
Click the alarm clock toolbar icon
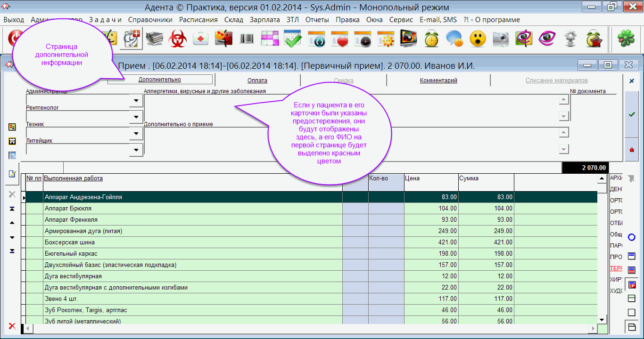tap(431, 39)
